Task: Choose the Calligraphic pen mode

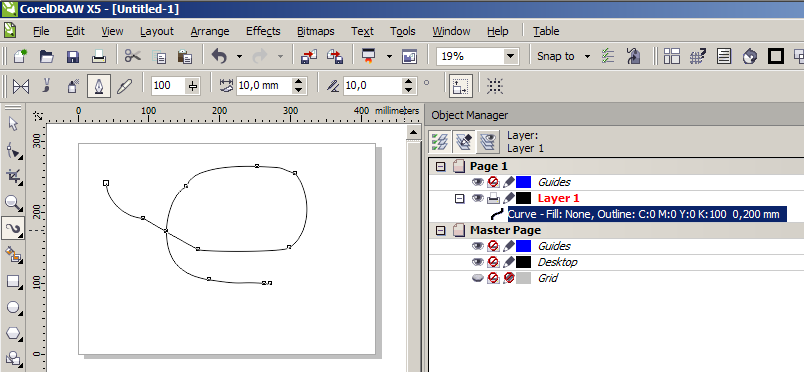Action: [98, 86]
